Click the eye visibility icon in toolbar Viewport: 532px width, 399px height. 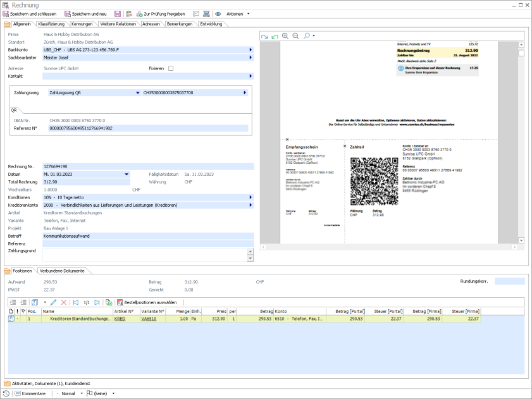point(218,13)
